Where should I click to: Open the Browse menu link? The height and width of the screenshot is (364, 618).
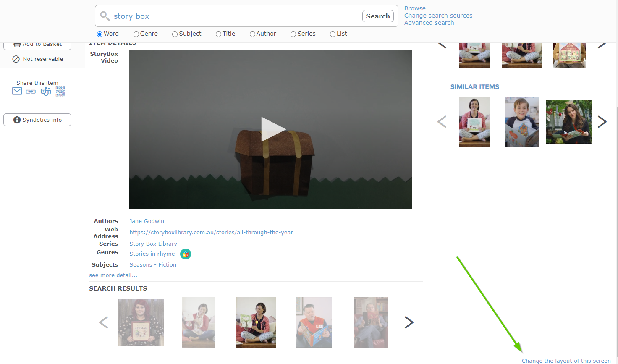[415, 8]
